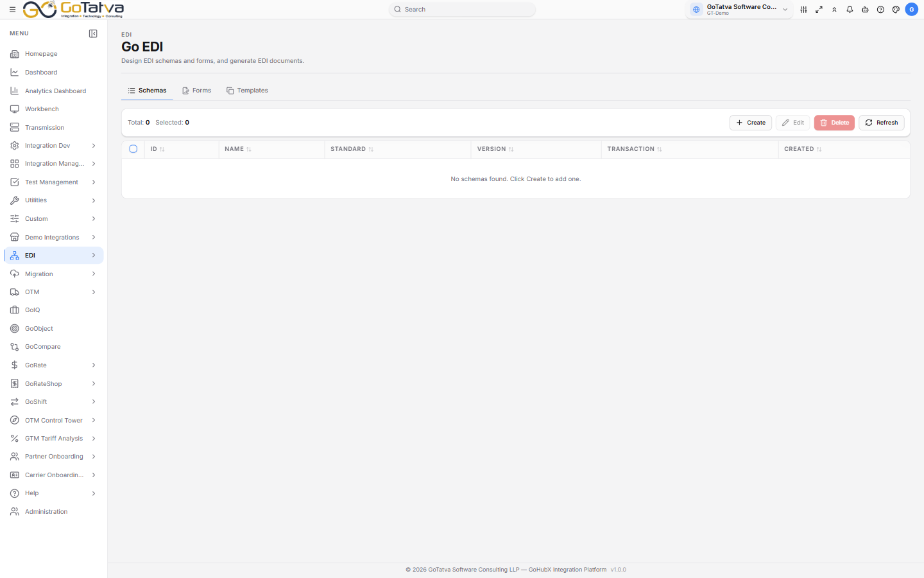Toggle fullscreen with the expand arrows icon
The height and width of the screenshot is (578, 924).
[819, 10]
